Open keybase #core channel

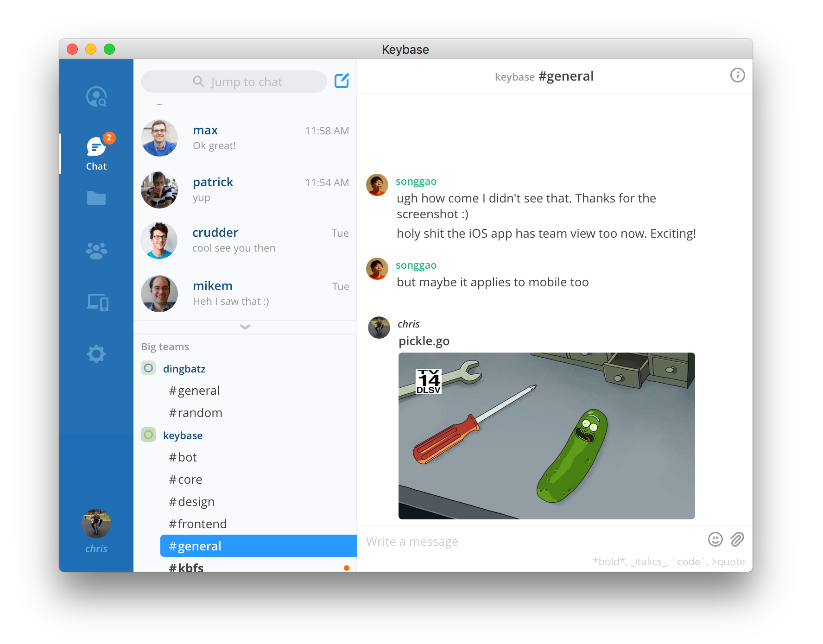(x=258, y=479)
